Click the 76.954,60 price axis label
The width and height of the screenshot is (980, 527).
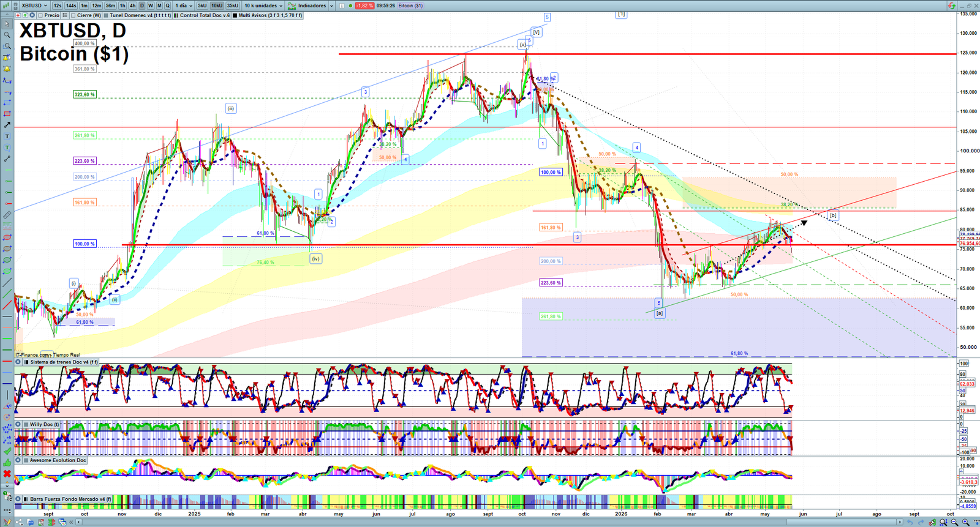click(968, 244)
